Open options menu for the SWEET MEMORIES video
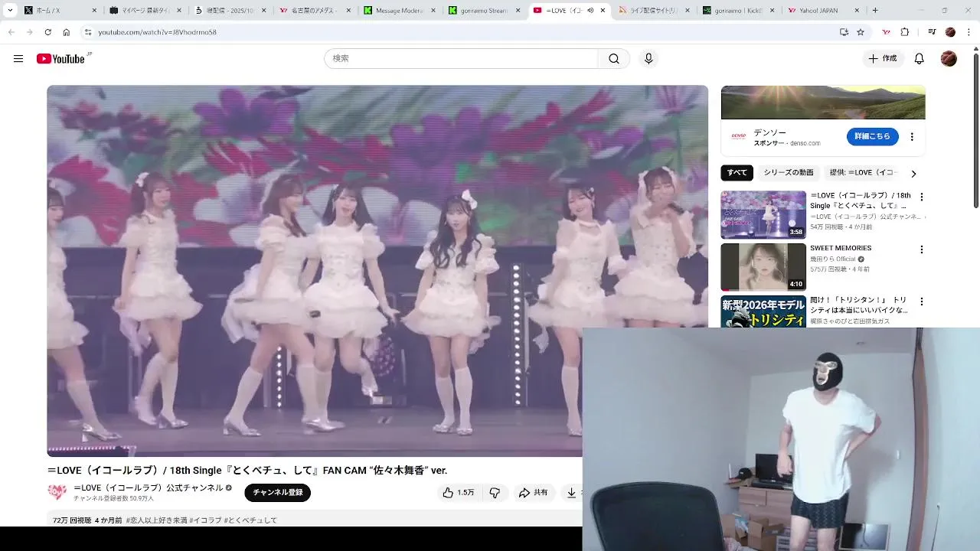This screenshot has height=551, width=980. (x=922, y=249)
